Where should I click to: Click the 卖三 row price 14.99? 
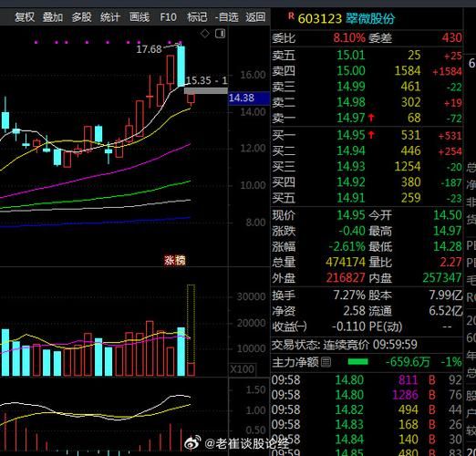[351, 87]
